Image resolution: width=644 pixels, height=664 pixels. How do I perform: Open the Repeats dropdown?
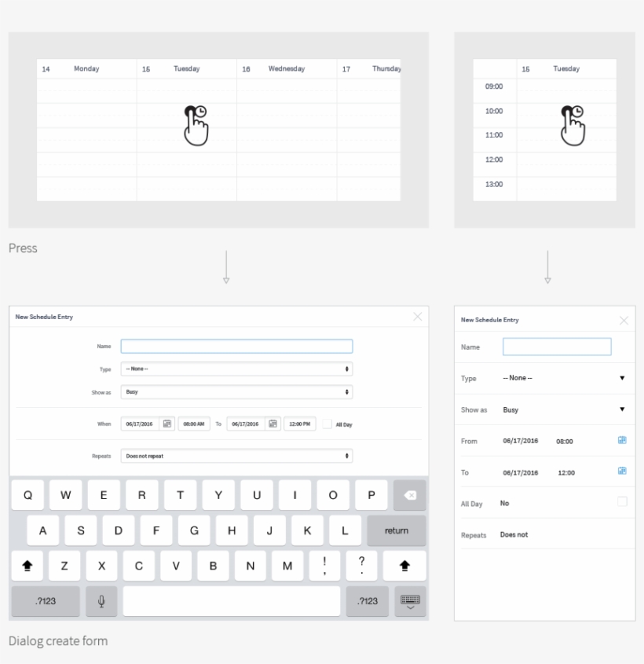click(x=237, y=456)
